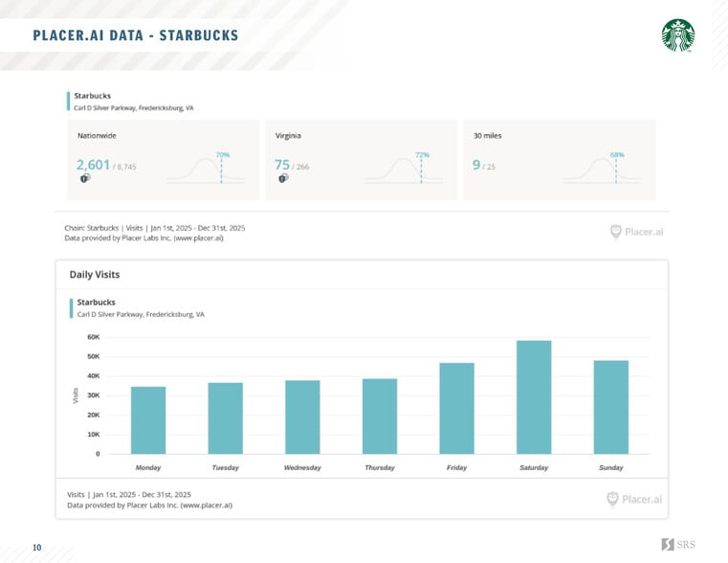Click the page number 10

[36, 548]
